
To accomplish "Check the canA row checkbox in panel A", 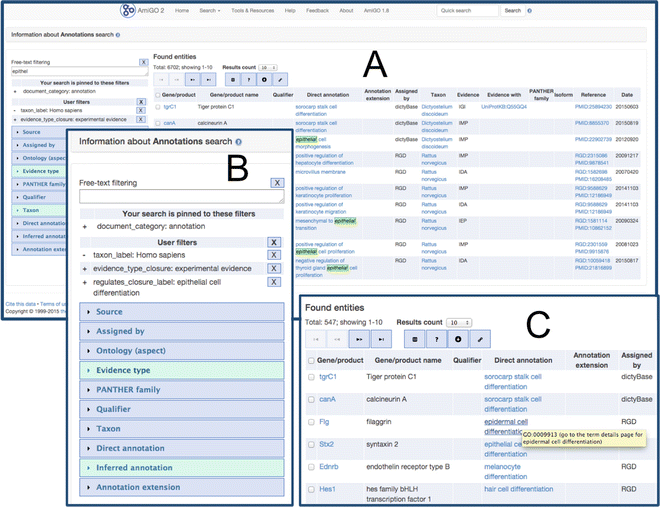I will [158, 123].
